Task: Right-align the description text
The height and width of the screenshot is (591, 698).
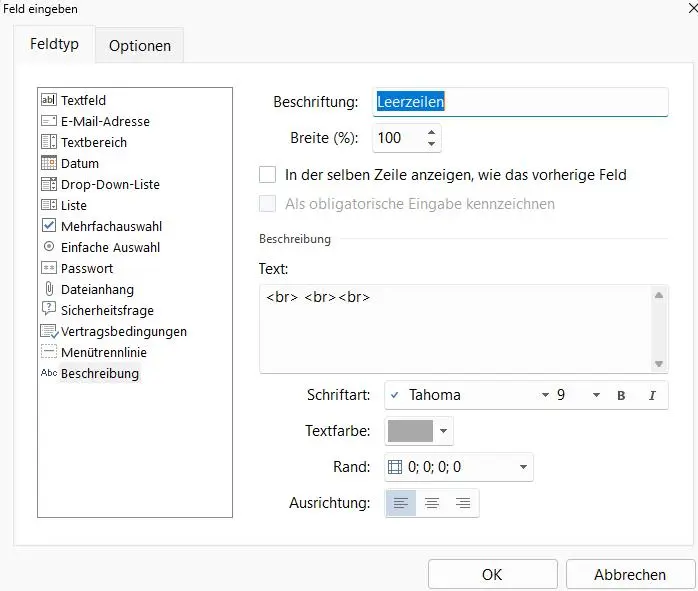Action: click(x=463, y=503)
